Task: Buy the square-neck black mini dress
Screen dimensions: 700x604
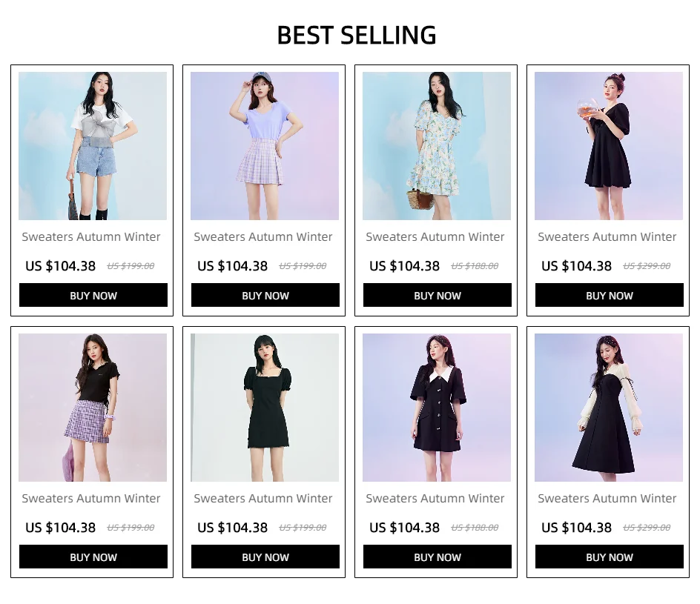Action: coord(265,557)
